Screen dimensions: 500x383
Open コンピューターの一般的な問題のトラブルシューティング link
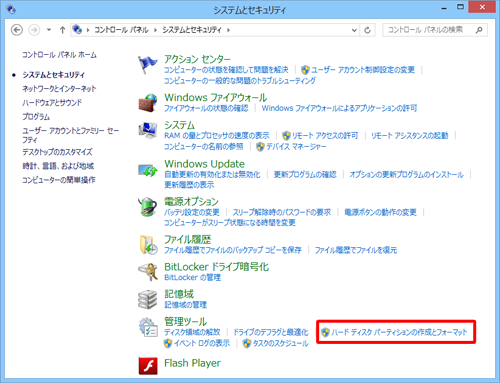[x=240, y=81]
